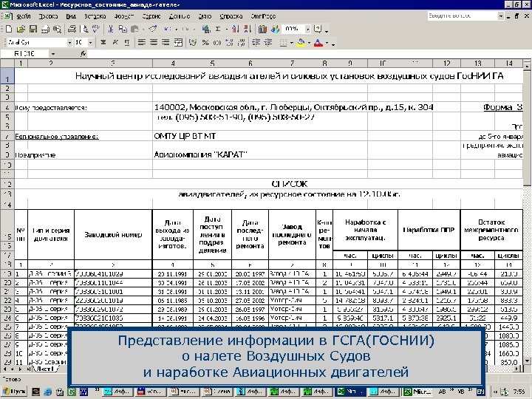Toggle align right

click(166, 42)
